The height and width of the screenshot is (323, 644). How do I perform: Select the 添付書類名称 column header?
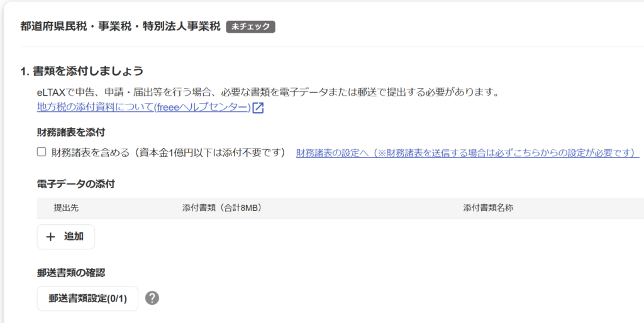488,208
